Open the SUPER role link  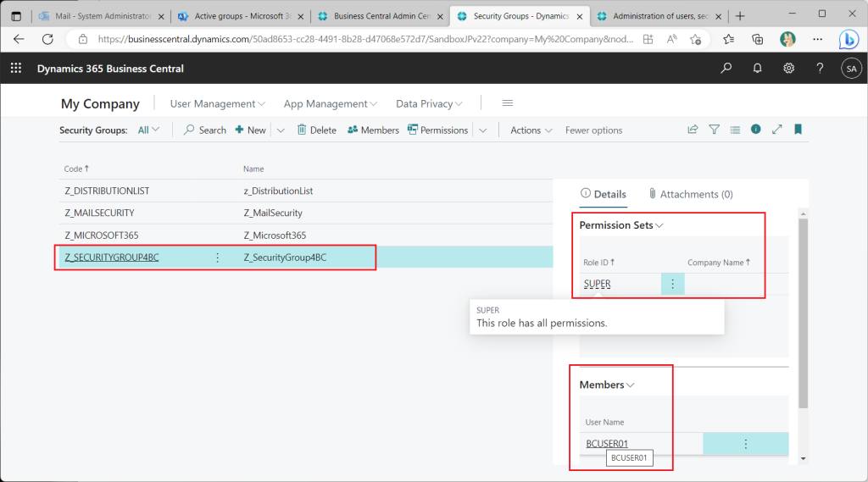click(x=598, y=284)
